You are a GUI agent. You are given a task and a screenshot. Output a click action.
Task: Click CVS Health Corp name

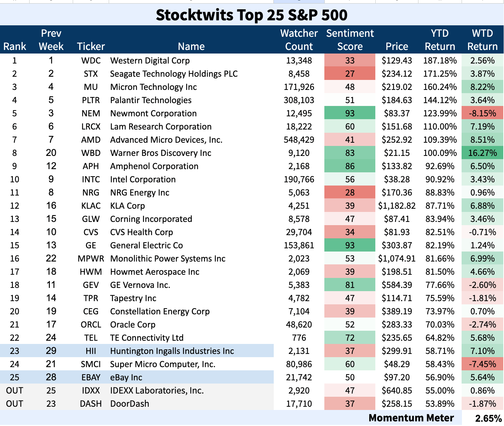click(142, 232)
